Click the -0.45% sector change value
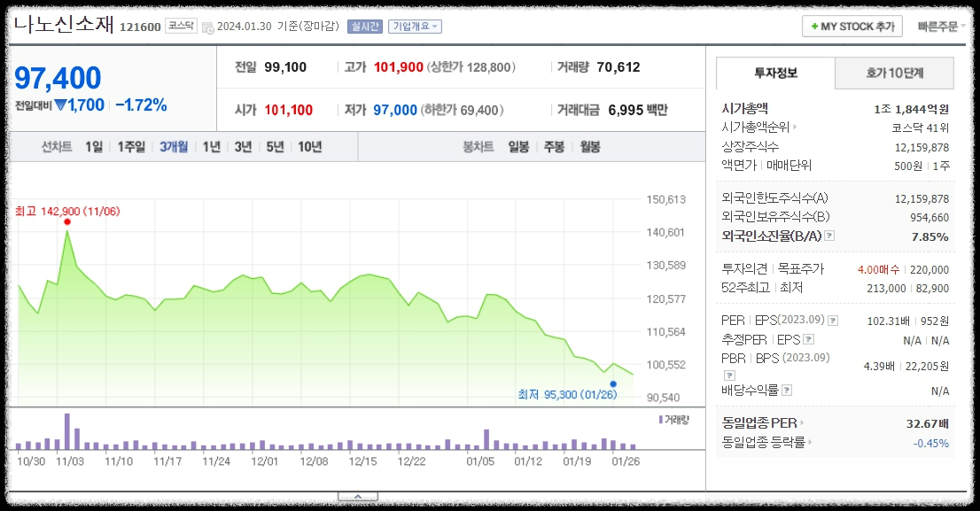The width and height of the screenshot is (980, 511). [x=931, y=443]
